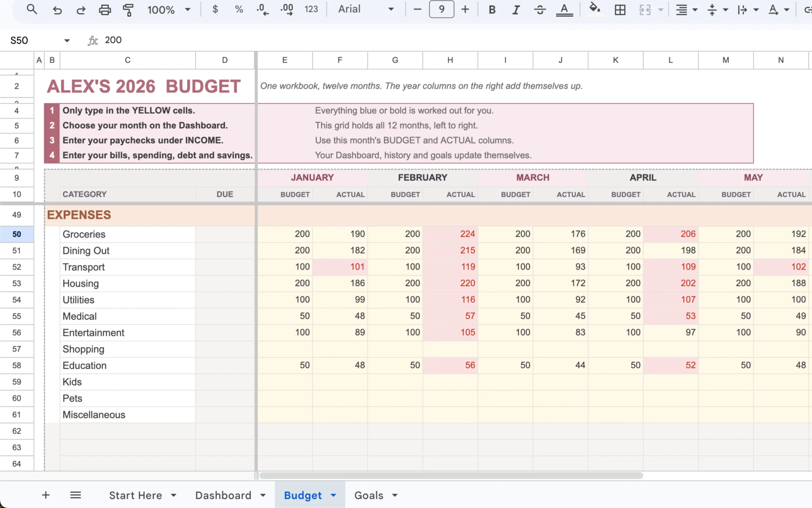Open the text color picker
Viewport: 812px width, 508px height.
[x=564, y=10]
